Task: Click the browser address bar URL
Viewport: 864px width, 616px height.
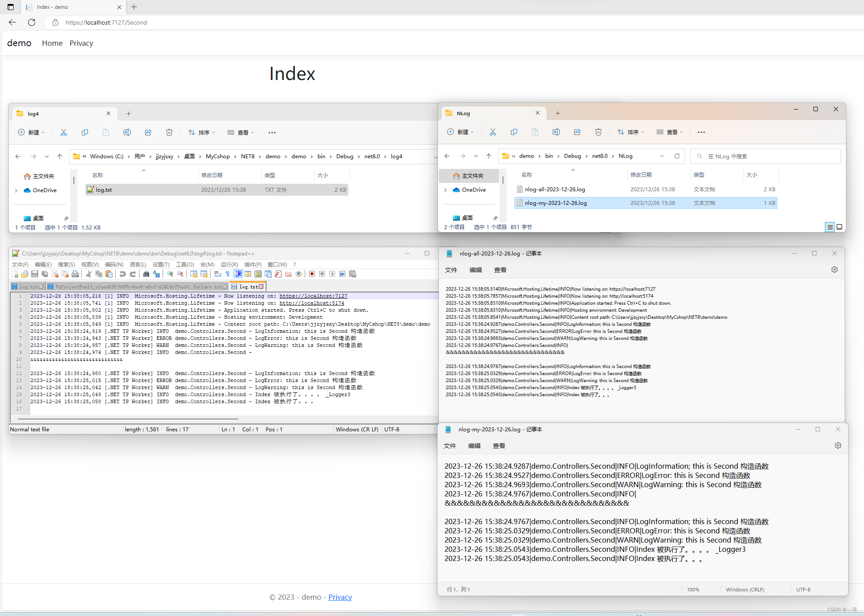Action: [106, 22]
